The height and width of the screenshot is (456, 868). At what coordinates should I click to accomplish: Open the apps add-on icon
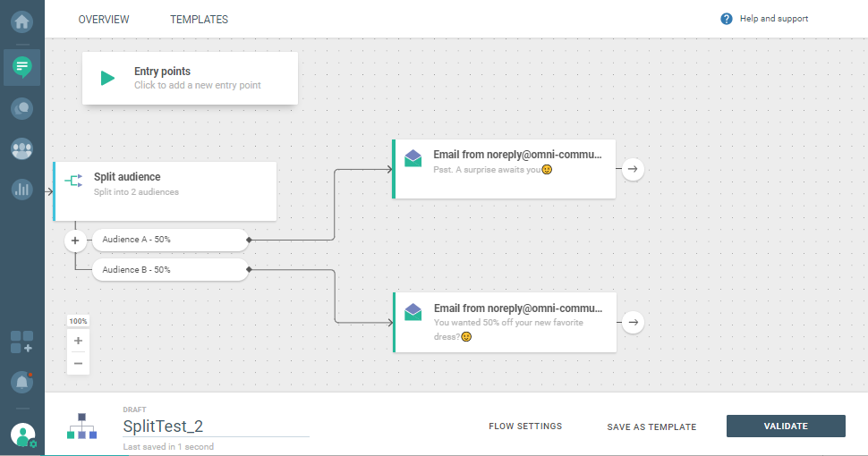click(x=21, y=342)
